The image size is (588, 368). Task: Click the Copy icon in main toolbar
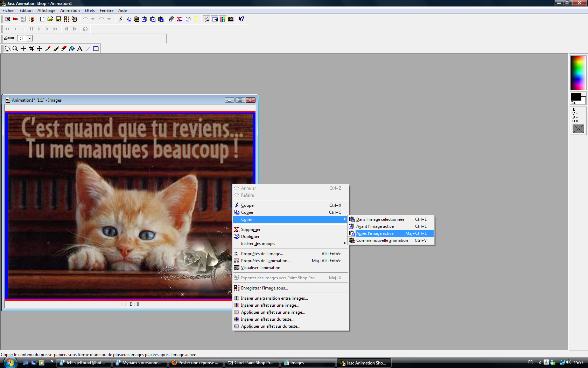[x=128, y=19]
